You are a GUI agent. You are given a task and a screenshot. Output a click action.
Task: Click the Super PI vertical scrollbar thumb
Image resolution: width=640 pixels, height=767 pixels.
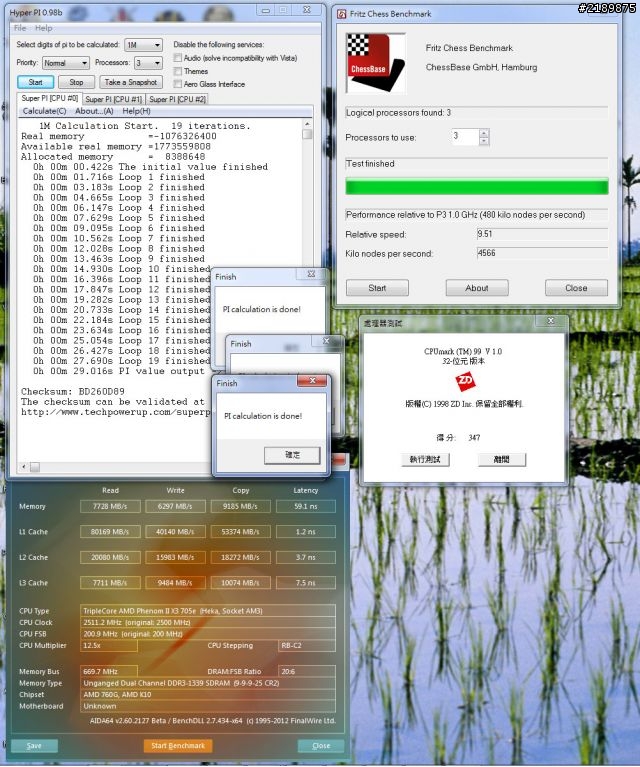(x=307, y=134)
